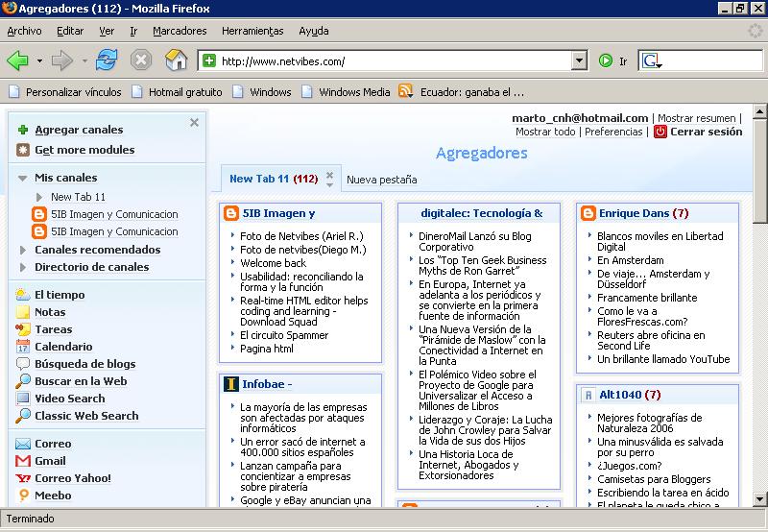Open the Forward button history dropdown arrow
The image size is (768, 532).
84,60
